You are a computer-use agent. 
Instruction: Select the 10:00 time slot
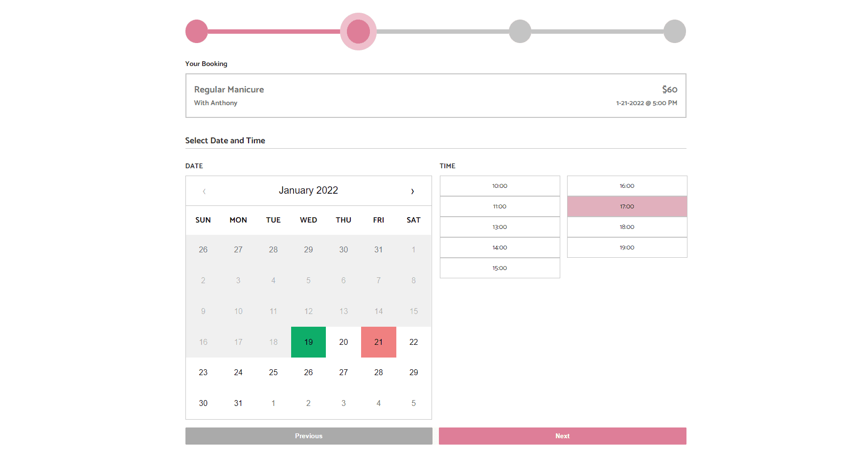(x=500, y=186)
